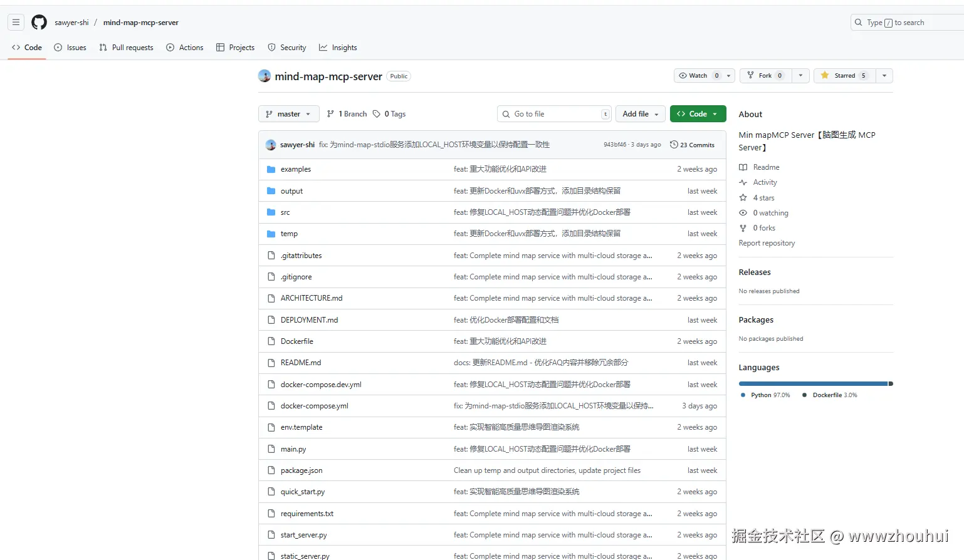
Task: Click the tag icon beside 0 Tags
Action: click(377, 114)
